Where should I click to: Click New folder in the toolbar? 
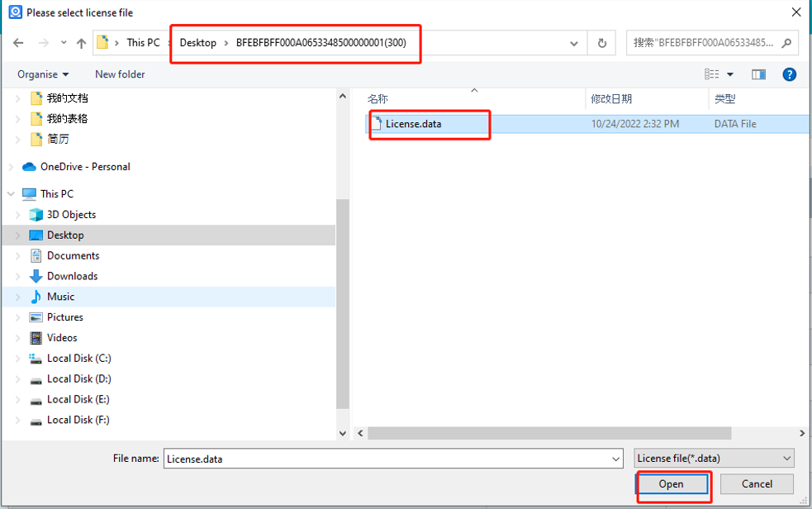point(120,74)
